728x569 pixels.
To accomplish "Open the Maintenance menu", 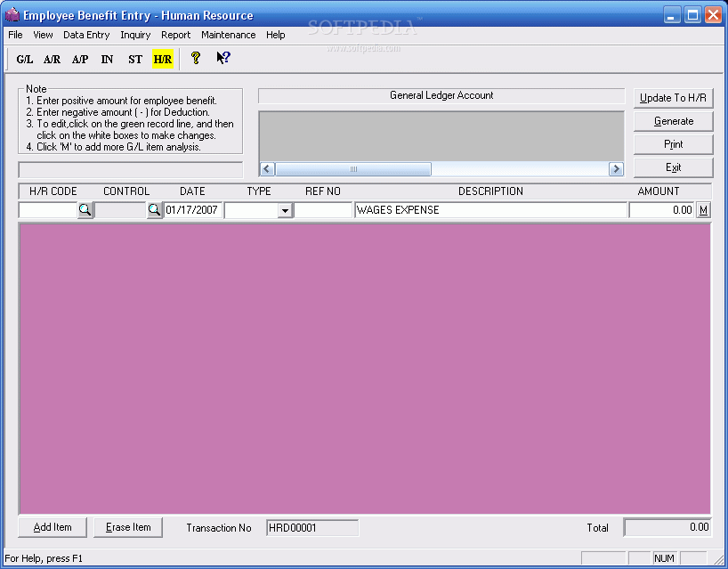I will click(229, 35).
